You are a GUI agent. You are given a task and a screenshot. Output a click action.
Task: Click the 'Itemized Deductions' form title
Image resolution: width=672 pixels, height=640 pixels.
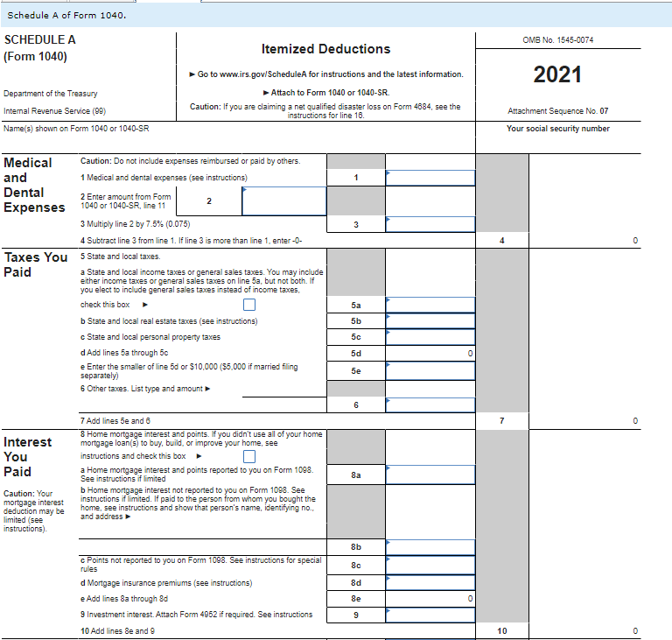tap(325, 49)
